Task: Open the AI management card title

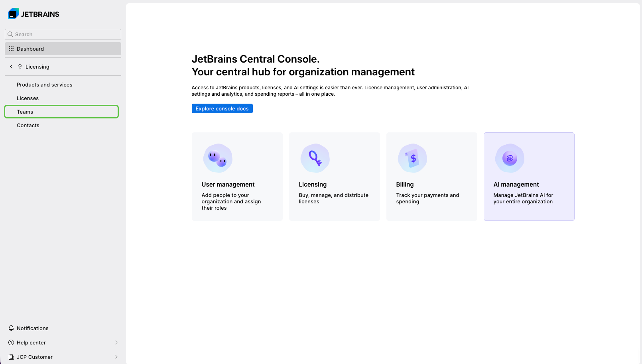Action: tap(516, 184)
